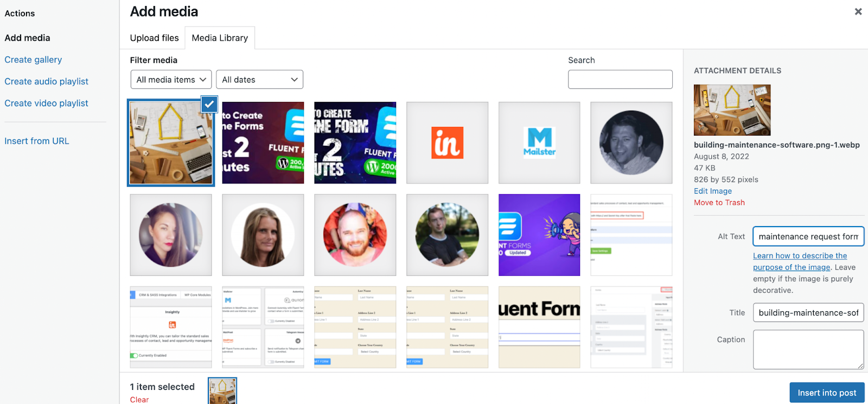The width and height of the screenshot is (868, 404).
Task: Click the Insert into post button
Action: (x=827, y=393)
